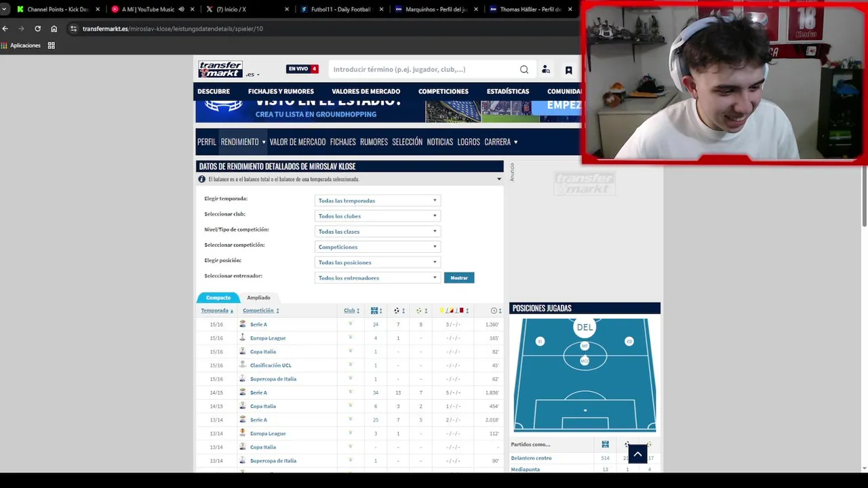Open the Perfil player tab
The width and height of the screenshot is (868, 488).
[x=207, y=142]
